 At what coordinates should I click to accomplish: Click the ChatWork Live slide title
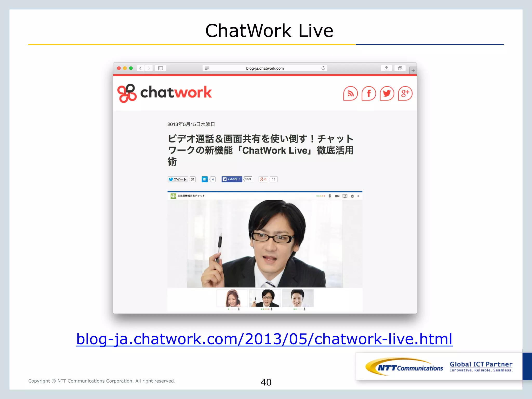coord(269,31)
